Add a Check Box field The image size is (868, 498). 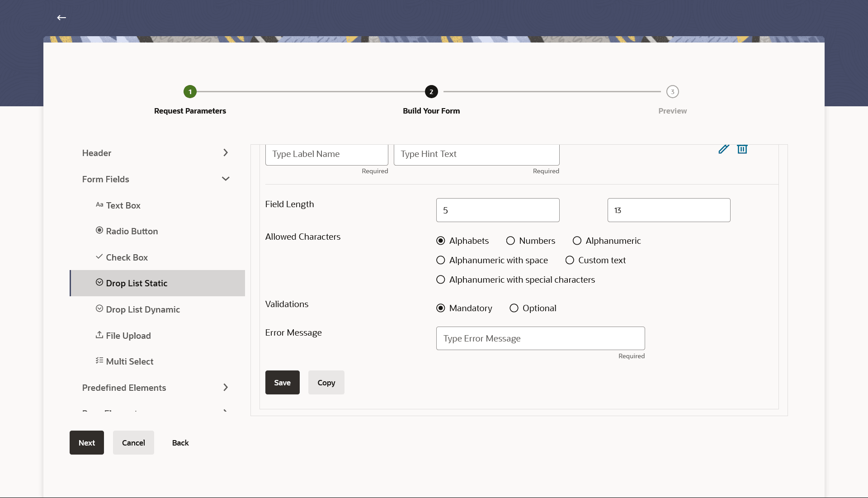[127, 257]
